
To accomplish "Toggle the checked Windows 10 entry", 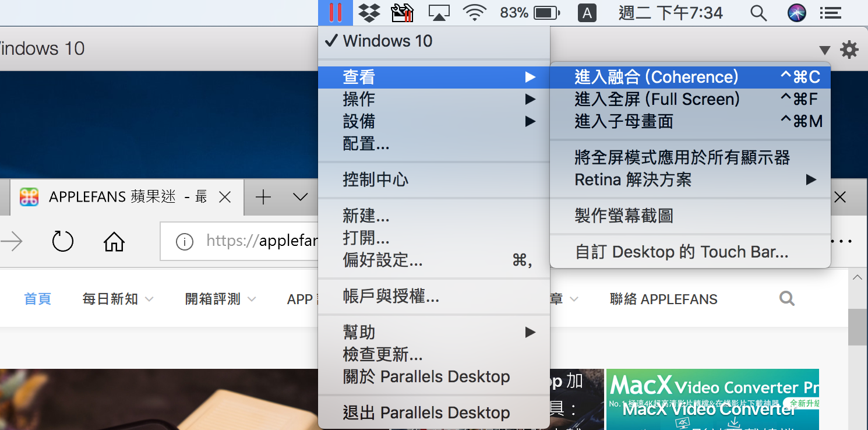I will click(434, 41).
